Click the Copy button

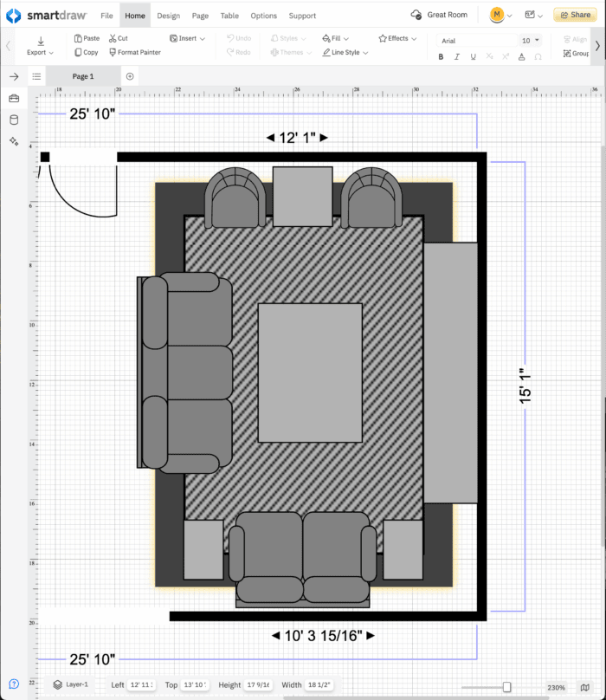(x=86, y=52)
